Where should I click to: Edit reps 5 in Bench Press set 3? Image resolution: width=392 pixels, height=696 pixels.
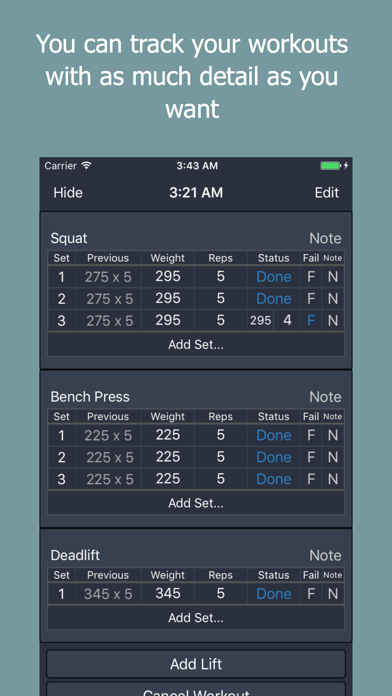pyautogui.click(x=221, y=479)
